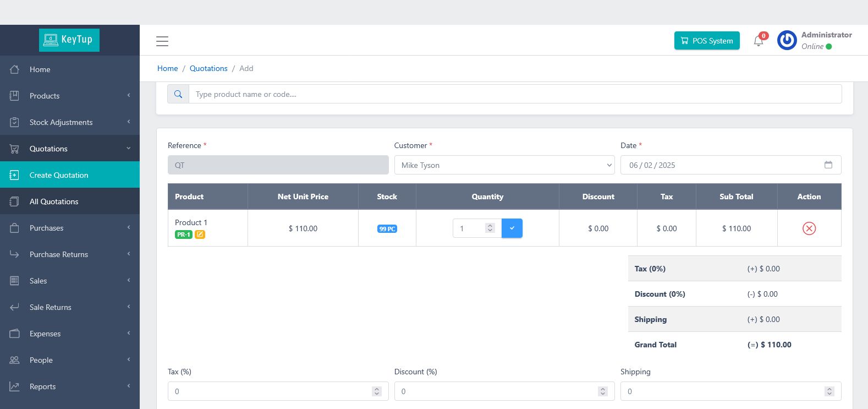Image resolution: width=868 pixels, height=409 pixels.
Task: Click the product search magnifier icon
Action: (x=178, y=94)
